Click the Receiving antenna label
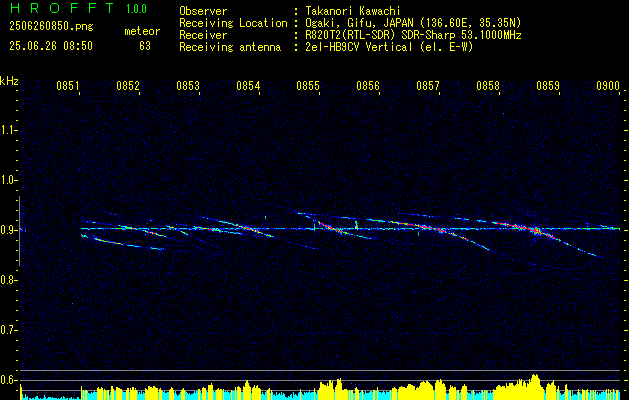Image resolution: width=629 pixels, height=400 pixels. [230, 47]
